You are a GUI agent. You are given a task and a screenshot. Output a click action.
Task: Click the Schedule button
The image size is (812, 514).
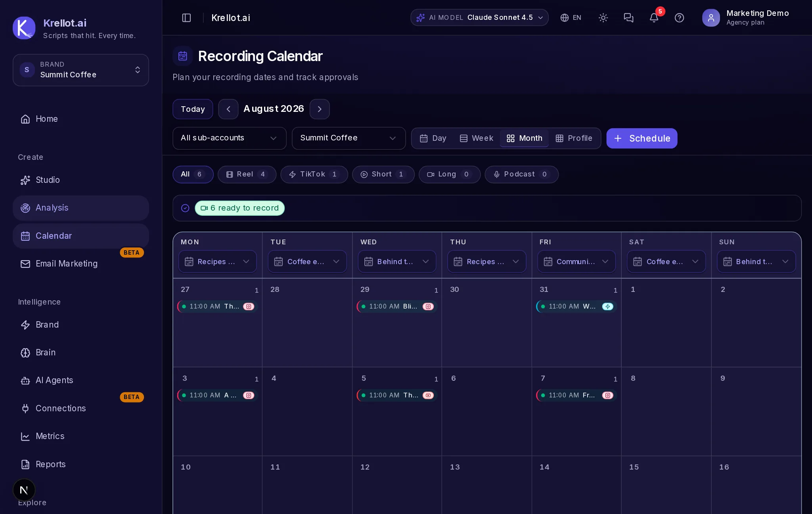tap(642, 138)
